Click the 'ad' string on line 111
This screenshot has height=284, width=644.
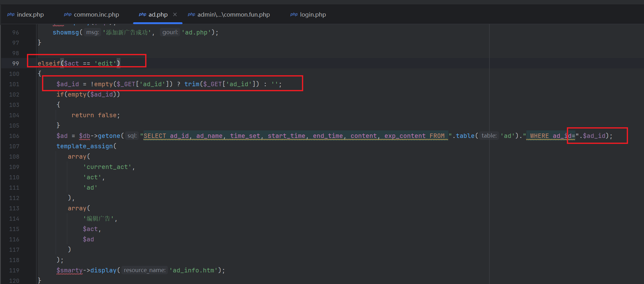point(90,187)
